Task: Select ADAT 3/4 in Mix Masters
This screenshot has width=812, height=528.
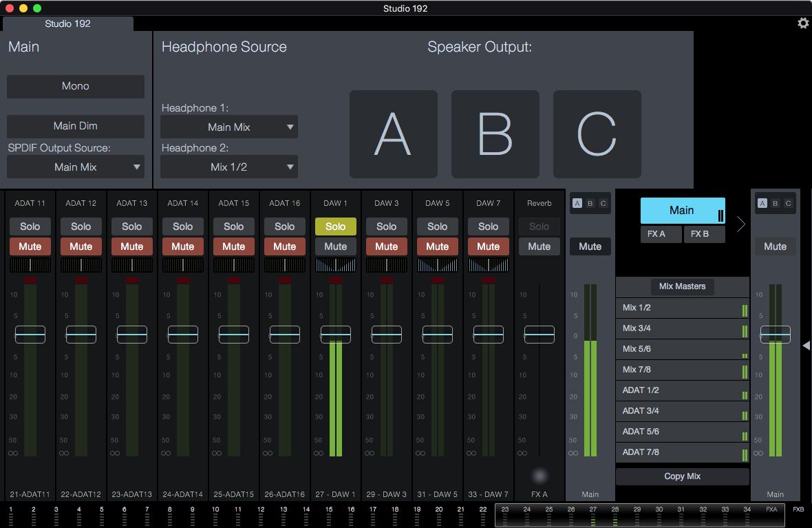Action: click(x=683, y=411)
